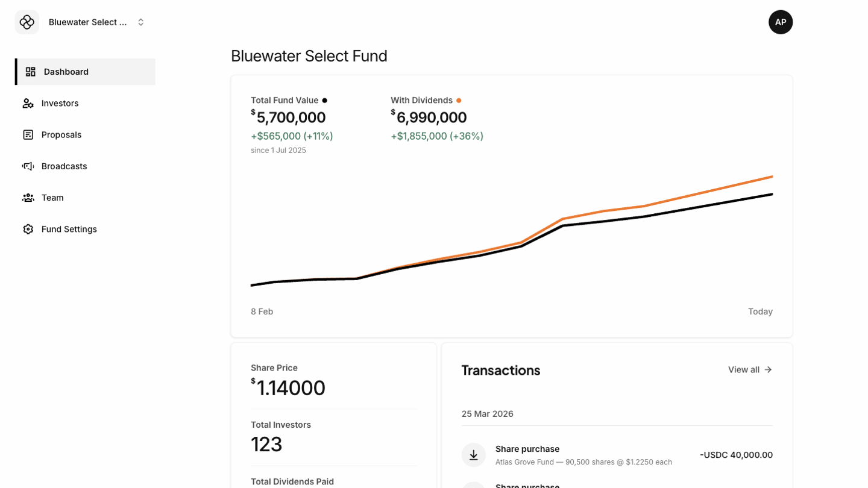
Task: Click the Fund Settings gear icon
Action: 28,229
